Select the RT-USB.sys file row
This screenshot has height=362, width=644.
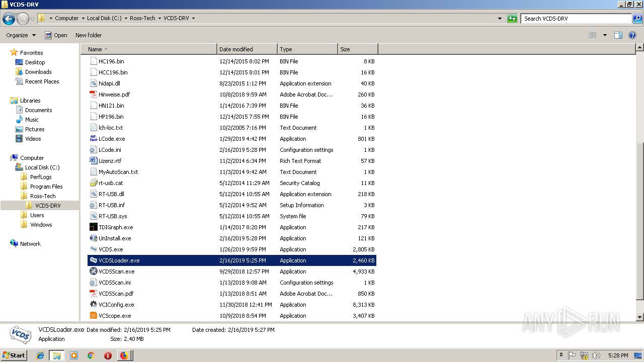coord(232,216)
